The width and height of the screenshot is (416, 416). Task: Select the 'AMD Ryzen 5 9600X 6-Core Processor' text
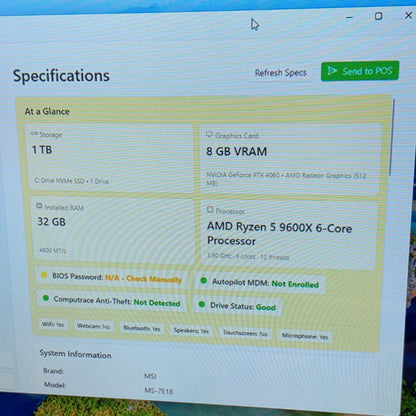pyautogui.click(x=279, y=234)
